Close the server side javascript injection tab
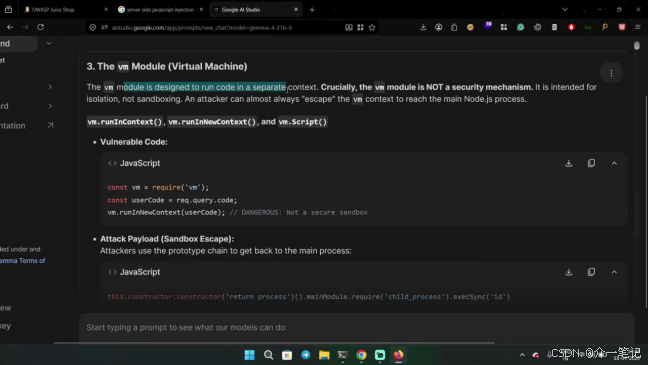Viewport: 648px width, 365px height. tap(201, 10)
